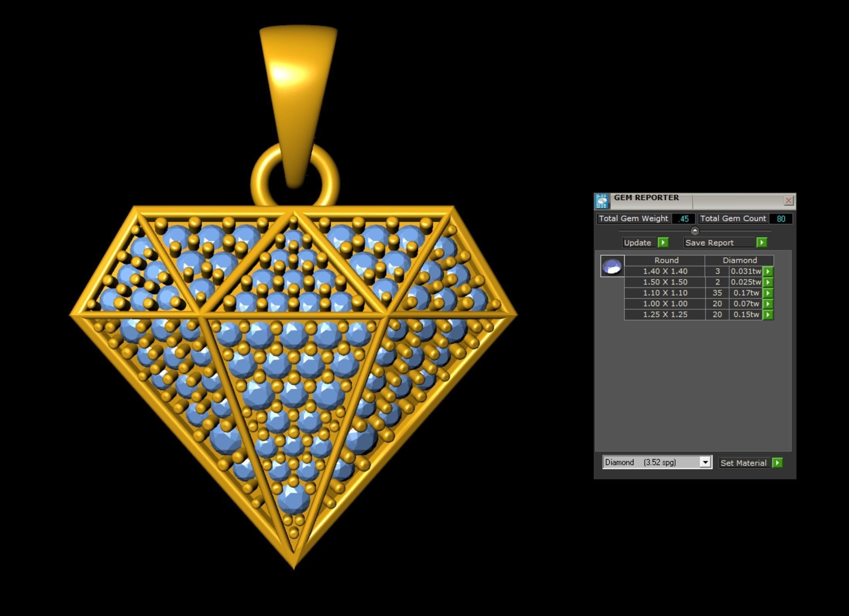Click the Gem Reporter panel icon
Viewport: 849px width, 616px height.
point(601,201)
